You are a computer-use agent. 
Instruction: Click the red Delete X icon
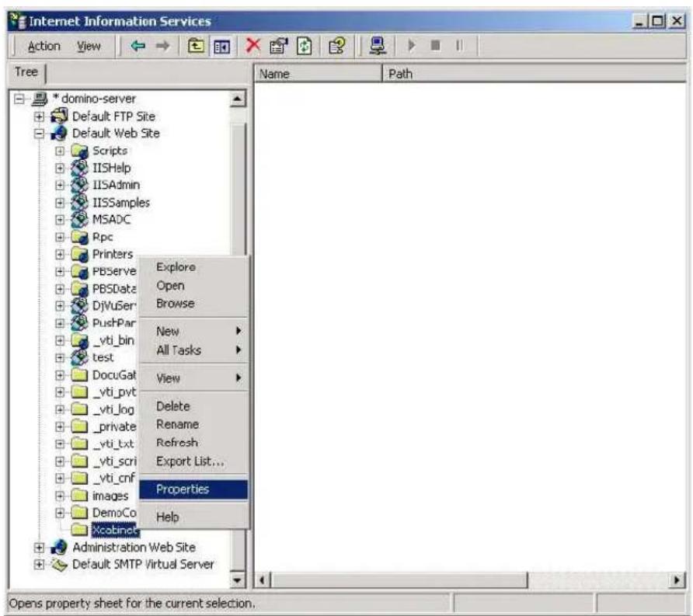click(253, 45)
